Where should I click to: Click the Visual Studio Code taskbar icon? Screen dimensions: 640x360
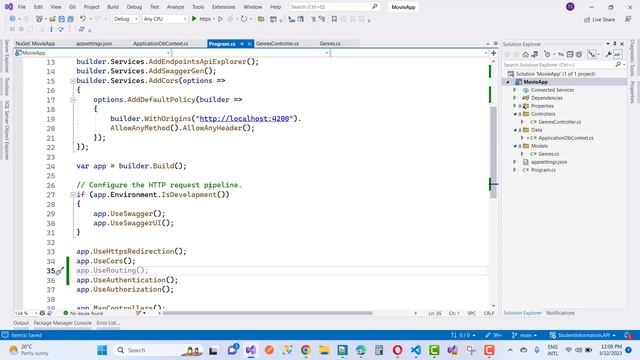click(x=416, y=350)
